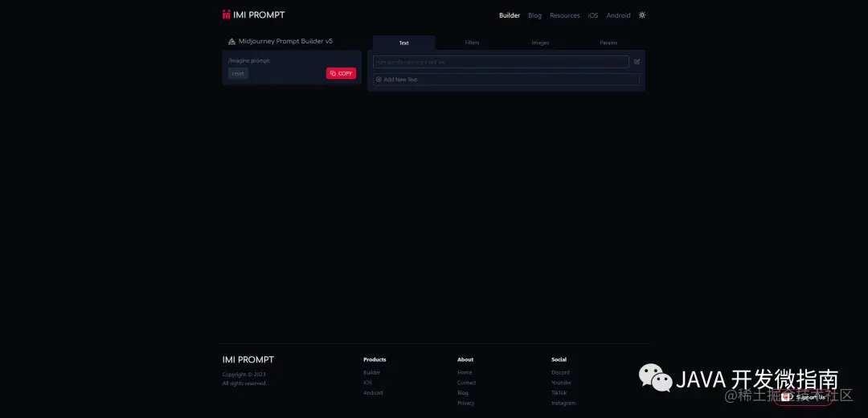Open the Resources nav item
868x418 pixels.
(565, 15)
